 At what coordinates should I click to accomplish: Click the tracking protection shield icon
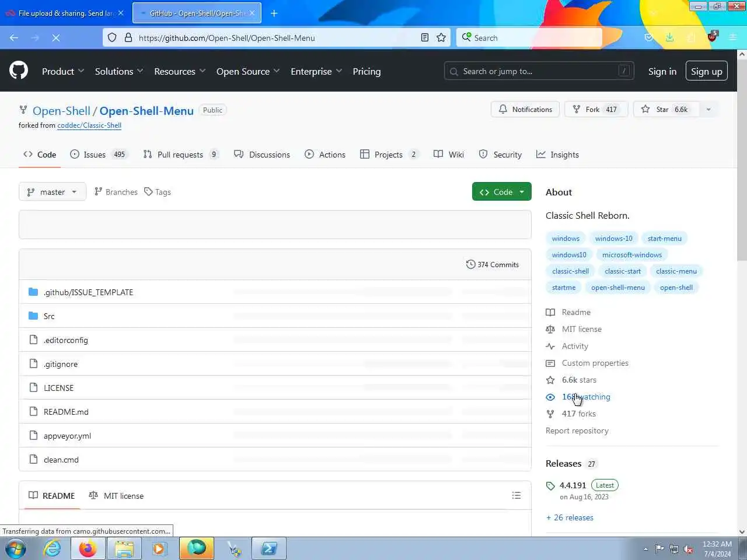click(x=112, y=37)
